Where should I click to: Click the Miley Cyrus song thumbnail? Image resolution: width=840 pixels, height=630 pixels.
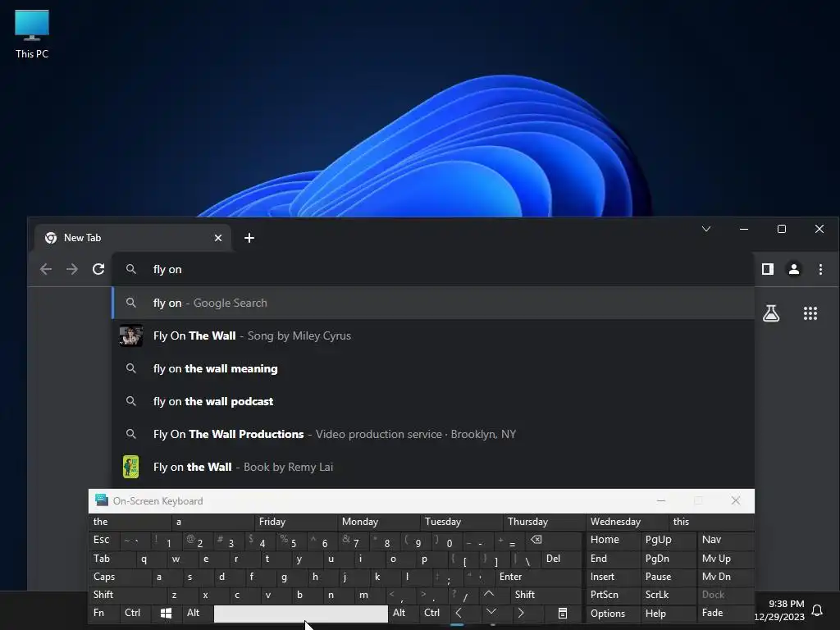click(130, 336)
